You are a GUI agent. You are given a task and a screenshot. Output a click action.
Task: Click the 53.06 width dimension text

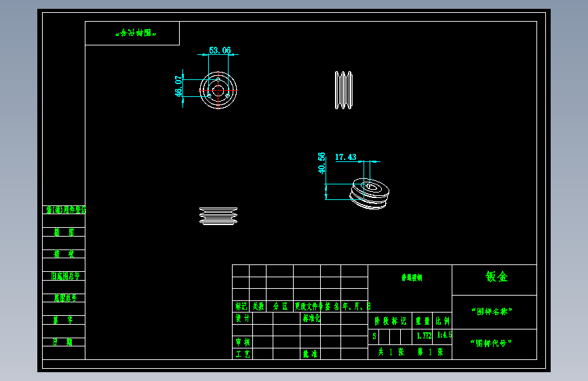(220, 50)
